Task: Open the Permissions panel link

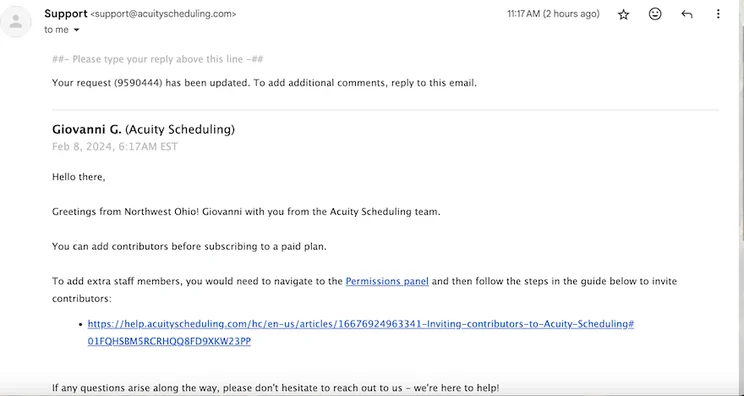Action: click(x=387, y=281)
